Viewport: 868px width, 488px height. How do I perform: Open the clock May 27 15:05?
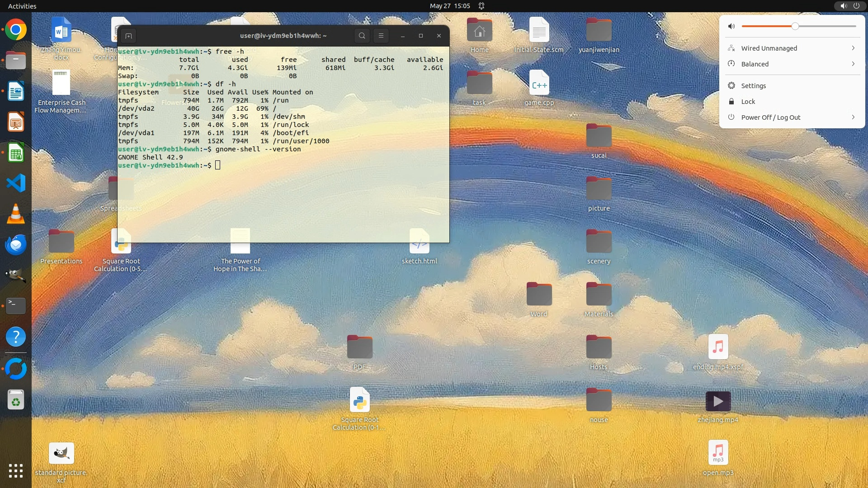pyautogui.click(x=449, y=6)
